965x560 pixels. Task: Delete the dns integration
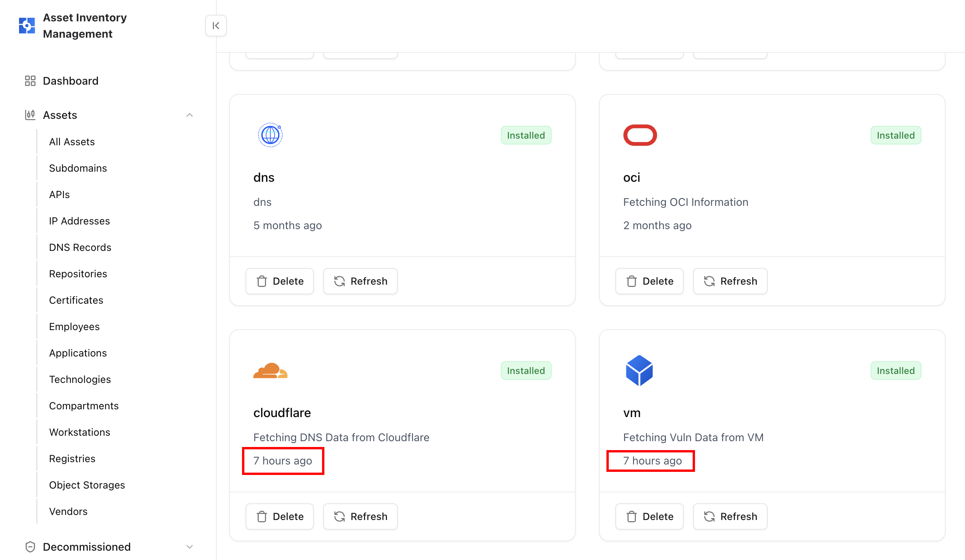pos(280,281)
